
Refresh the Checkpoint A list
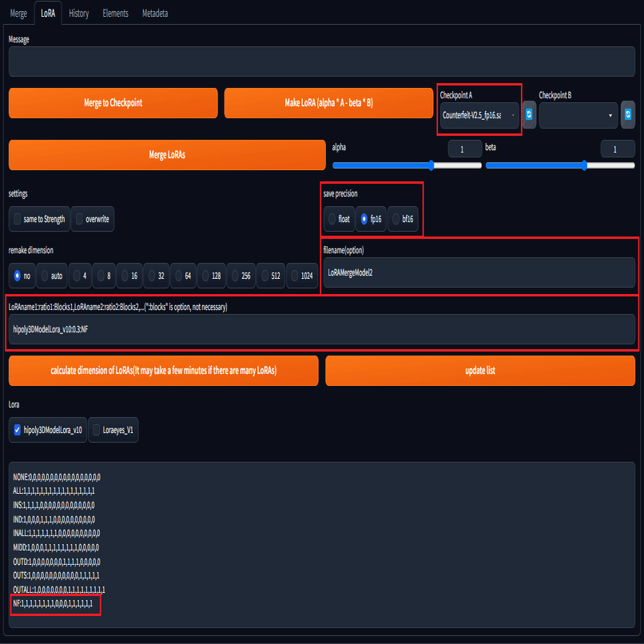pos(529,114)
